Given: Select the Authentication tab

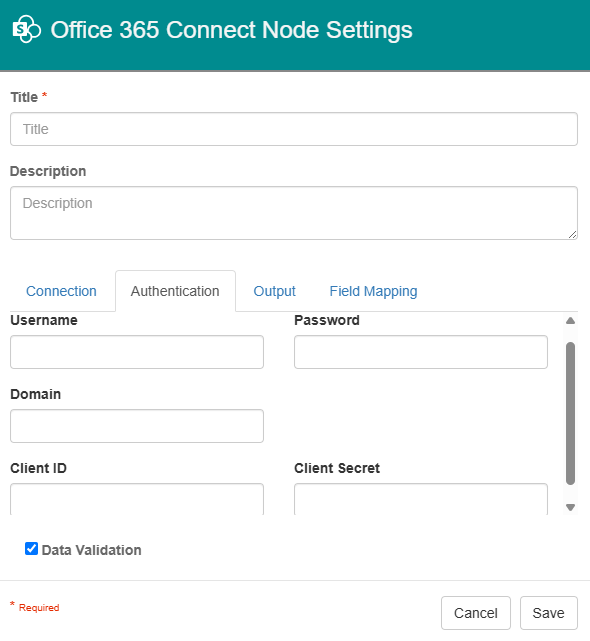Looking at the screenshot, I should [175, 291].
